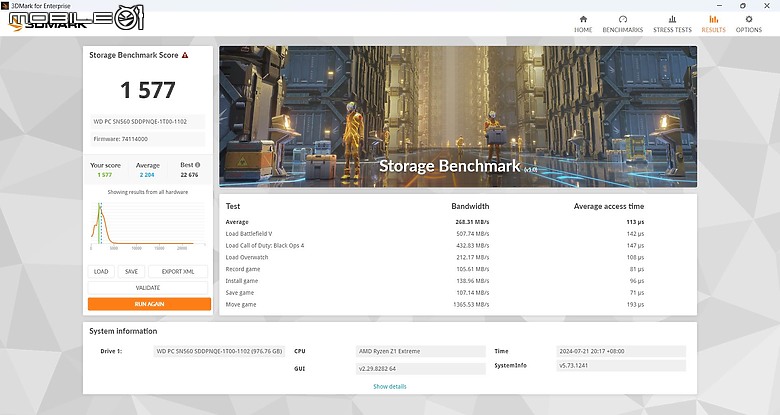The width and height of the screenshot is (780, 415).
Task: Click the Best score 22 676
Action: [189, 175]
